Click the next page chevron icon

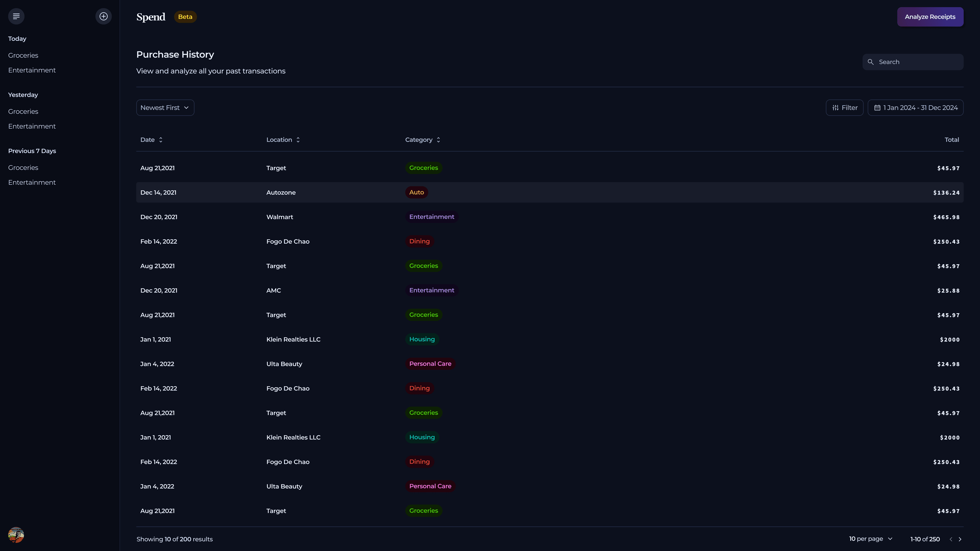(960, 539)
